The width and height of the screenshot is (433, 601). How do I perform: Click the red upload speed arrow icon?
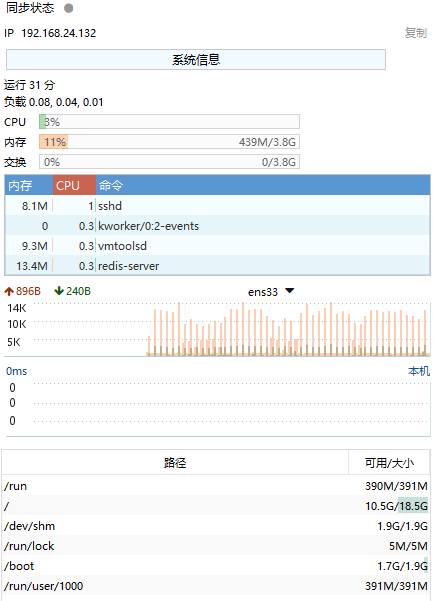click(x=9, y=292)
